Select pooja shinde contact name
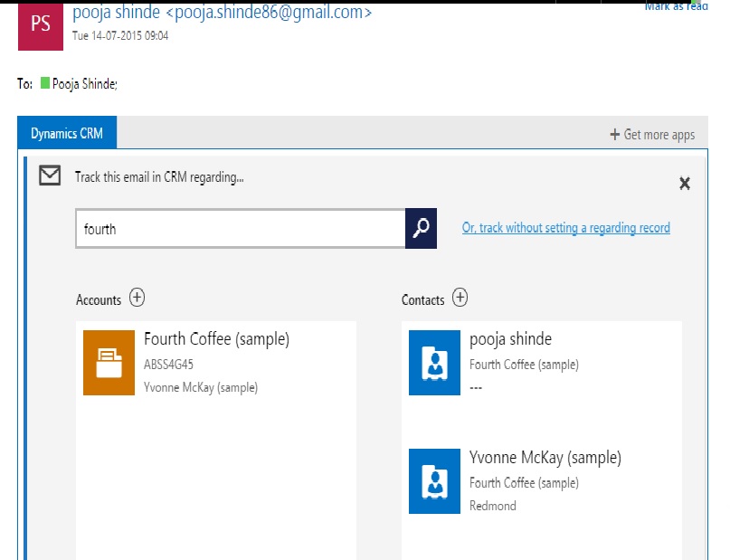 coord(510,339)
